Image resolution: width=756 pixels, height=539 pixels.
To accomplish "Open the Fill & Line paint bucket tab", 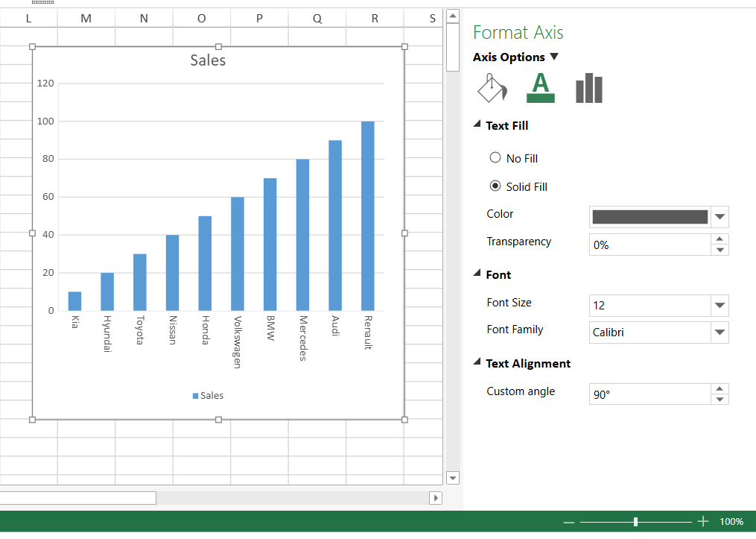I will (492, 88).
